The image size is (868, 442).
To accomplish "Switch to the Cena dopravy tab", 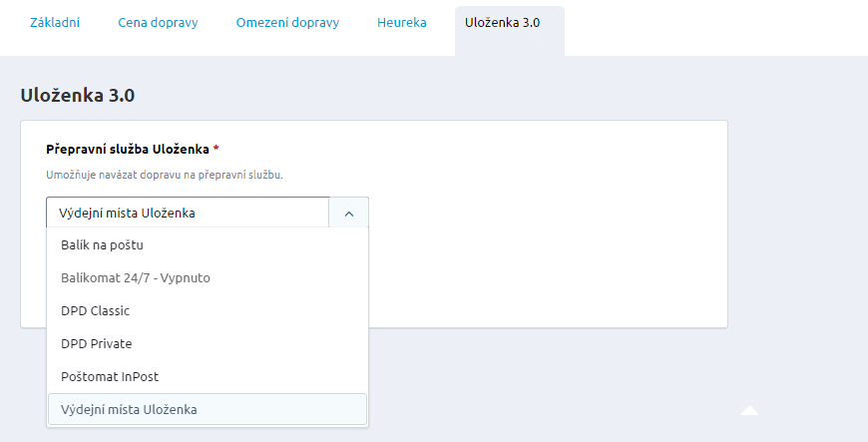I will pyautogui.click(x=158, y=23).
